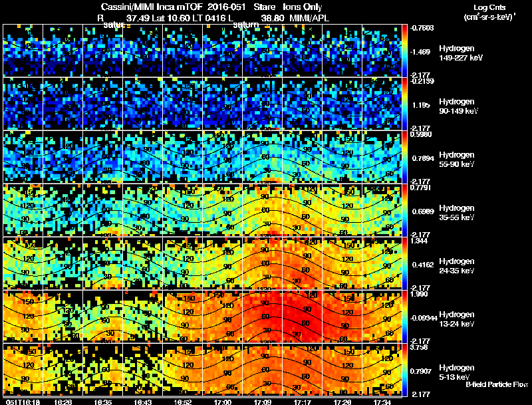The width and height of the screenshot is (532, 405).
Task: Click the '-0.7603' colorbar maximum value
Action: [422, 28]
